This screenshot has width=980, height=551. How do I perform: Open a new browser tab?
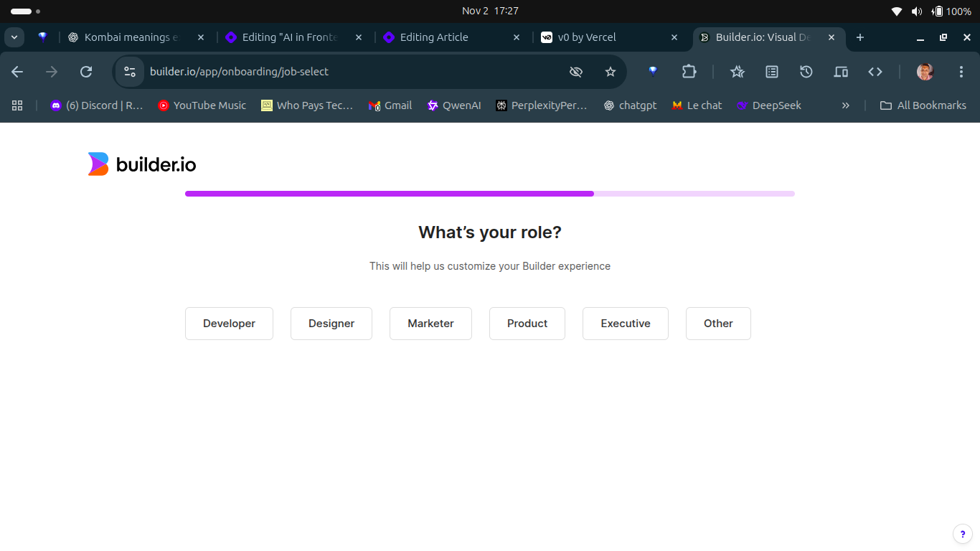(x=860, y=37)
